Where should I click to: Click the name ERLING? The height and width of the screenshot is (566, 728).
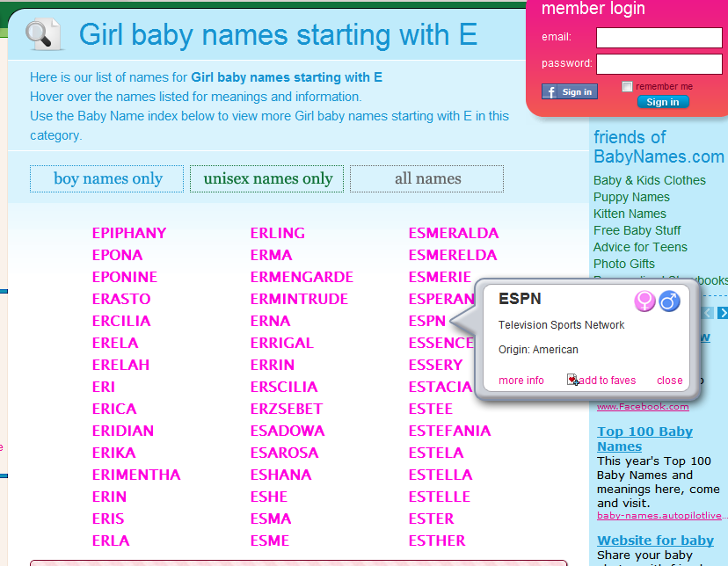[278, 233]
